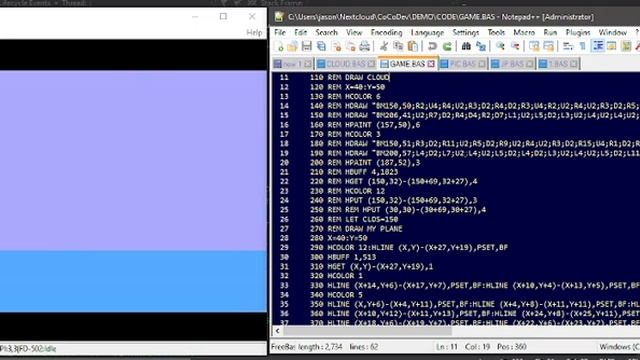Click code line '280 X=40:Y=50'
This screenshot has width=640, height=360.
339,238
